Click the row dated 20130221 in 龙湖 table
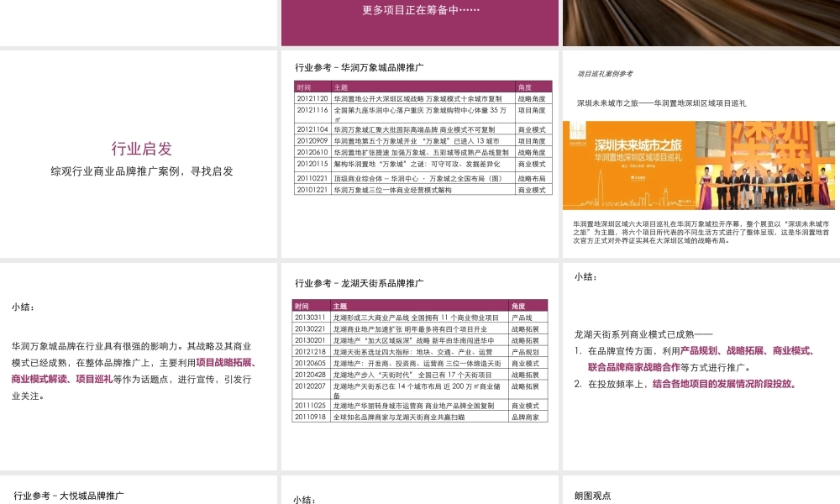The image size is (840, 504). coord(420,328)
